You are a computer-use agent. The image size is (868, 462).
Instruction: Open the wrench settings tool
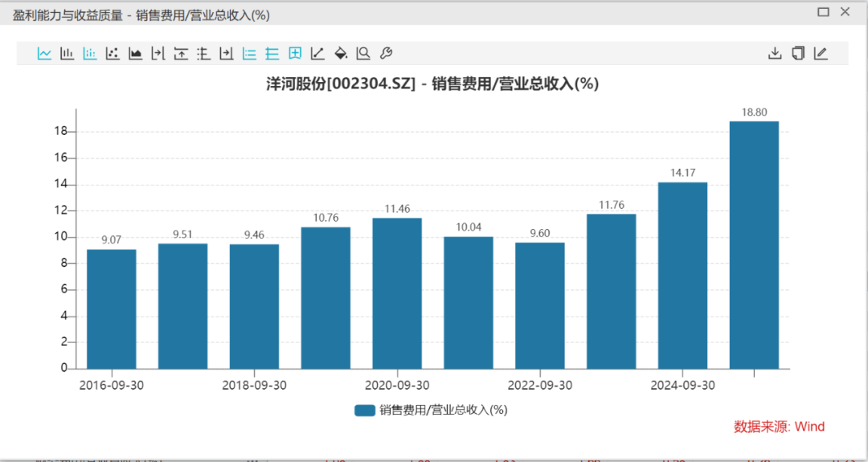tap(386, 54)
